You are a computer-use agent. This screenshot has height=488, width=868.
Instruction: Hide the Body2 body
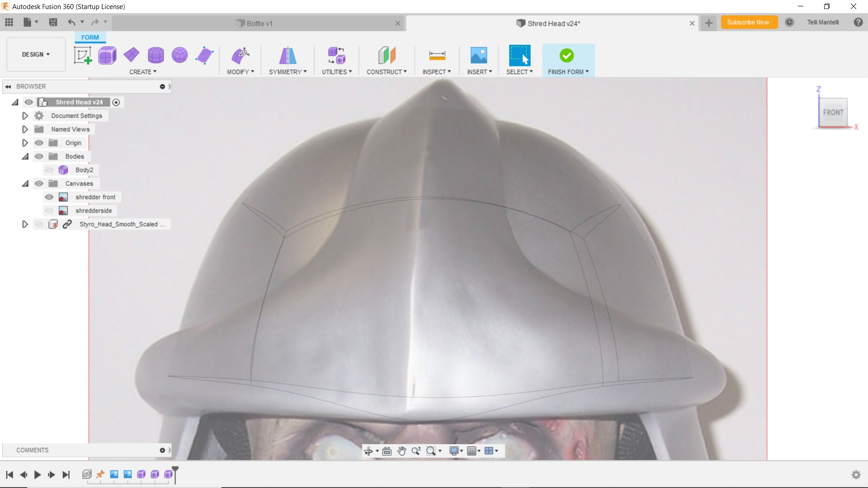point(49,169)
